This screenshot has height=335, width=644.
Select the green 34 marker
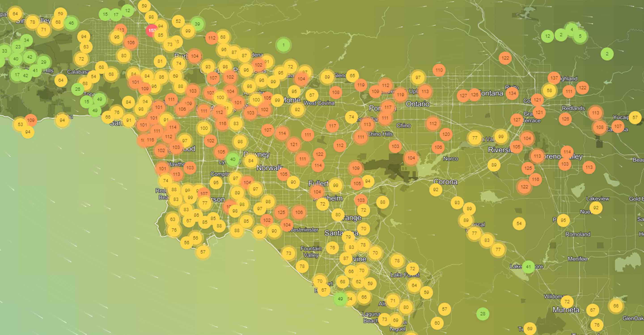coord(26,40)
